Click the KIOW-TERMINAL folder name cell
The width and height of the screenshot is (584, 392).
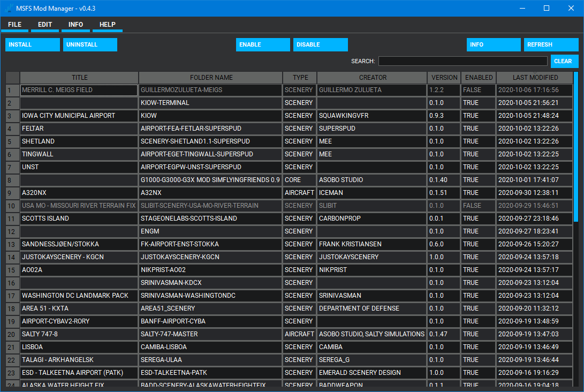pos(210,103)
